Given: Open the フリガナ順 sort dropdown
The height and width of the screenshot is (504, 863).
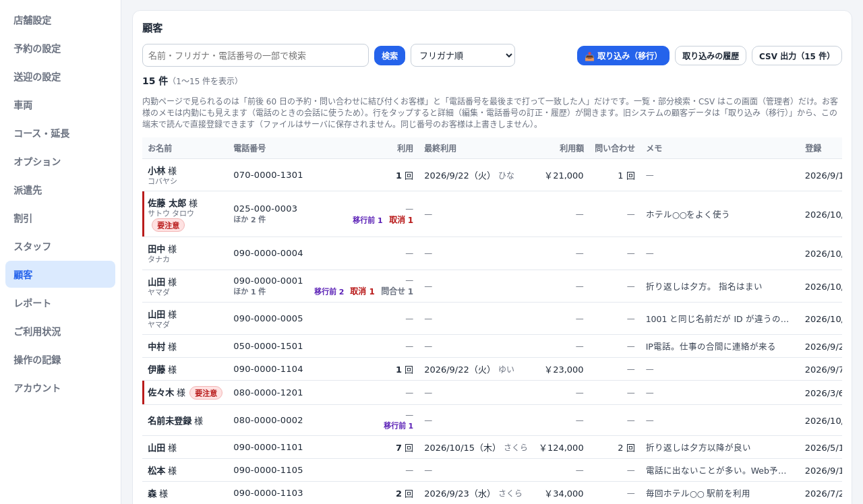Looking at the screenshot, I should tap(463, 55).
